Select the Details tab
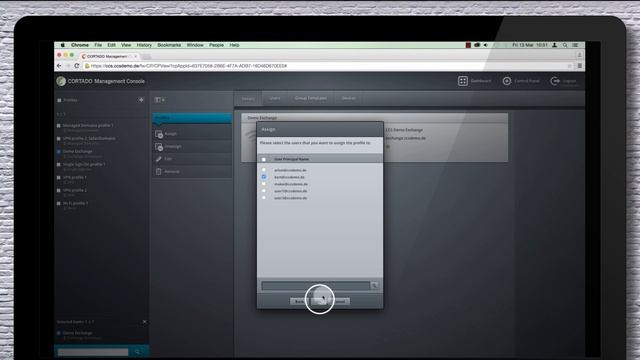 pyautogui.click(x=248, y=99)
